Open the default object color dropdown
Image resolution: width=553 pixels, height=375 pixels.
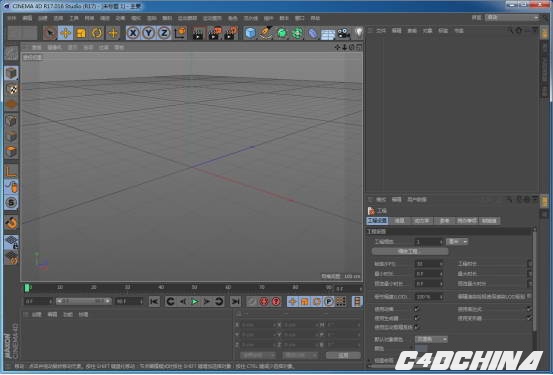431,339
